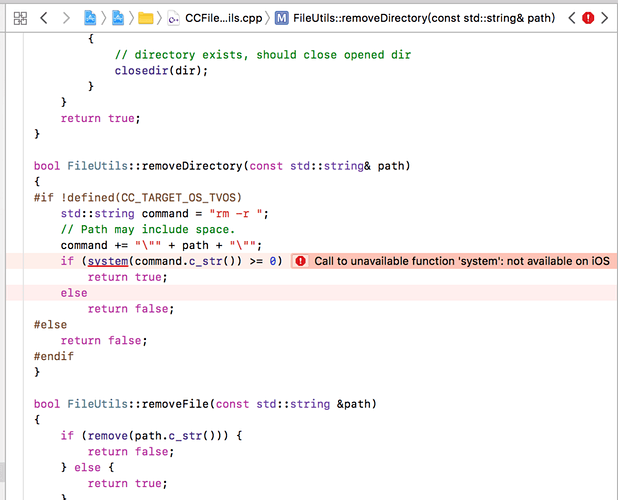This screenshot has width=618, height=500.
Task: Jump to next issue arrow
Action: point(605,18)
